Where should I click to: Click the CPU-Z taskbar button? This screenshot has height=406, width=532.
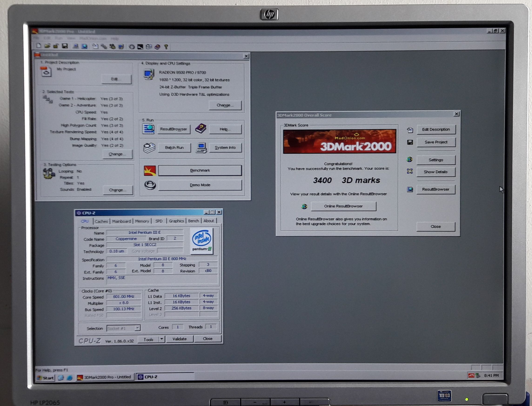coord(165,377)
